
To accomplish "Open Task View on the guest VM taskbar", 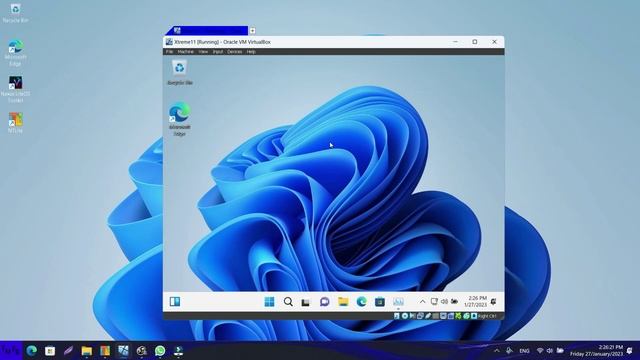I will click(306, 302).
